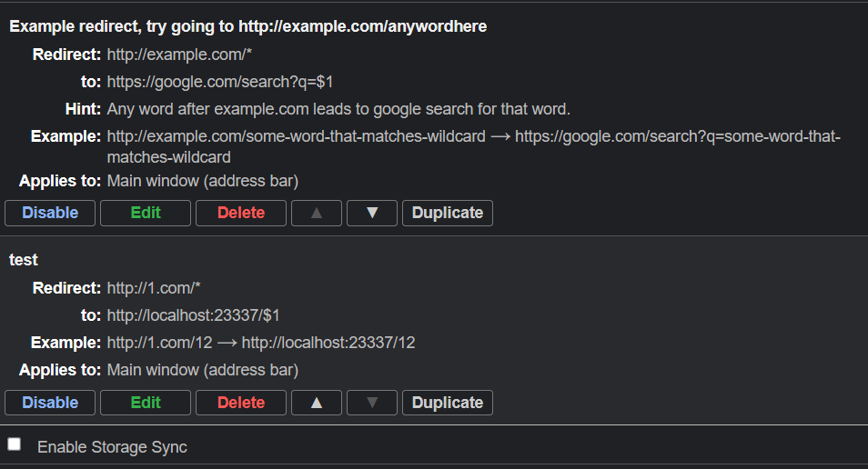Click the http://1.com/* redirect pattern
The image size is (868, 469).
coord(154,288)
